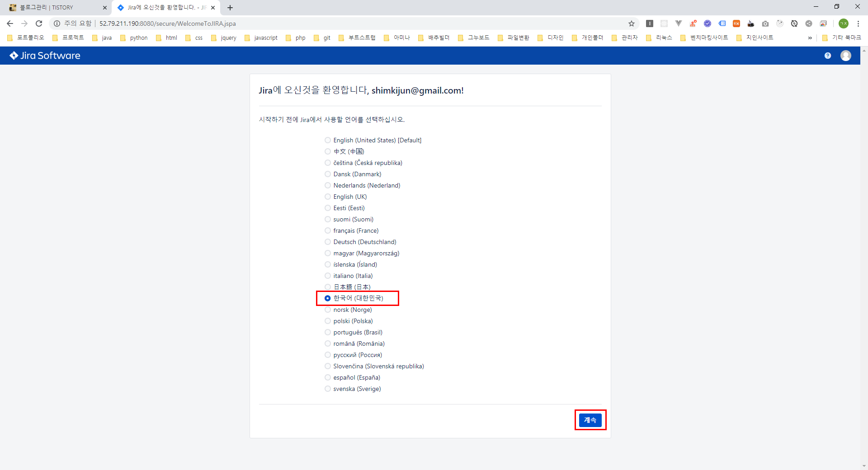Select español (España) language

(x=328, y=377)
